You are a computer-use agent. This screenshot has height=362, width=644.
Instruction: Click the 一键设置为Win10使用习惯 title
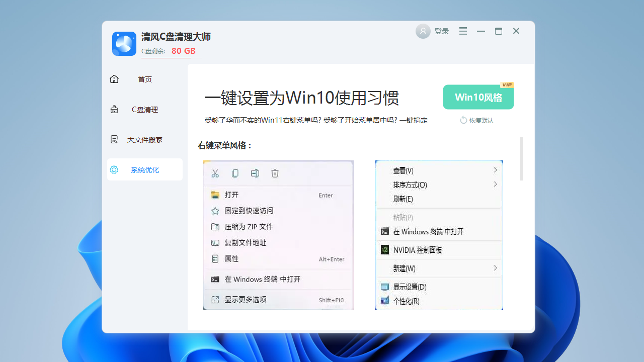pos(302,98)
